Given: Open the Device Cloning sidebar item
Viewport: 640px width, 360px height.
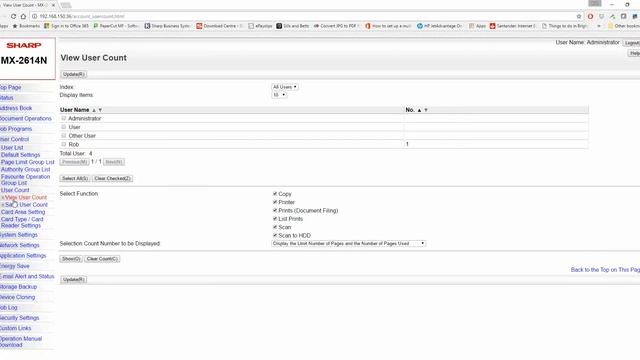Looking at the screenshot, I should [18, 298].
